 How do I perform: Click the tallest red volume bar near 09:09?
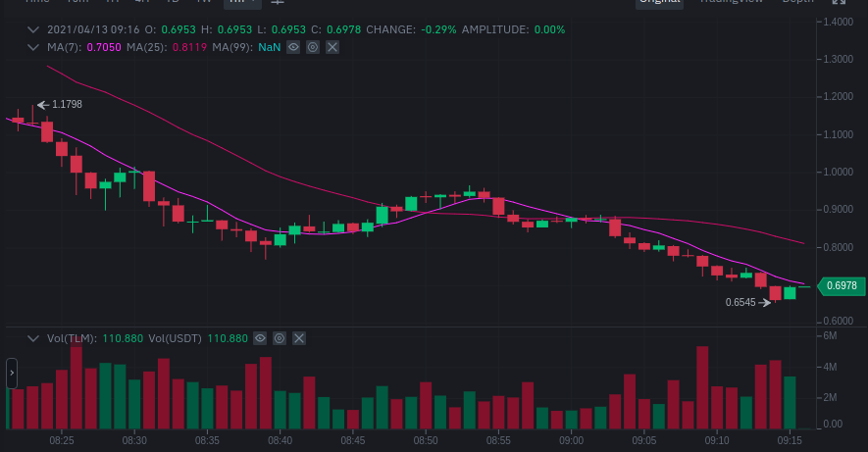pyautogui.click(x=702, y=388)
